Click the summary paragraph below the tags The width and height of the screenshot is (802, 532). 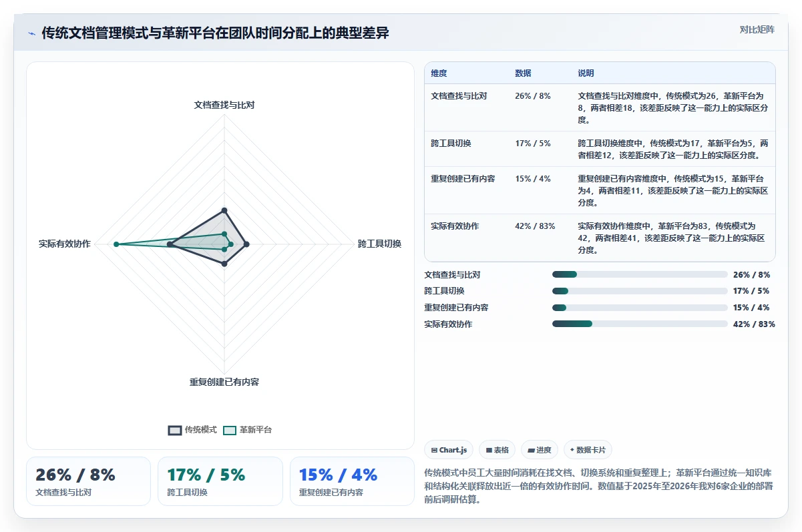click(x=599, y=485)
